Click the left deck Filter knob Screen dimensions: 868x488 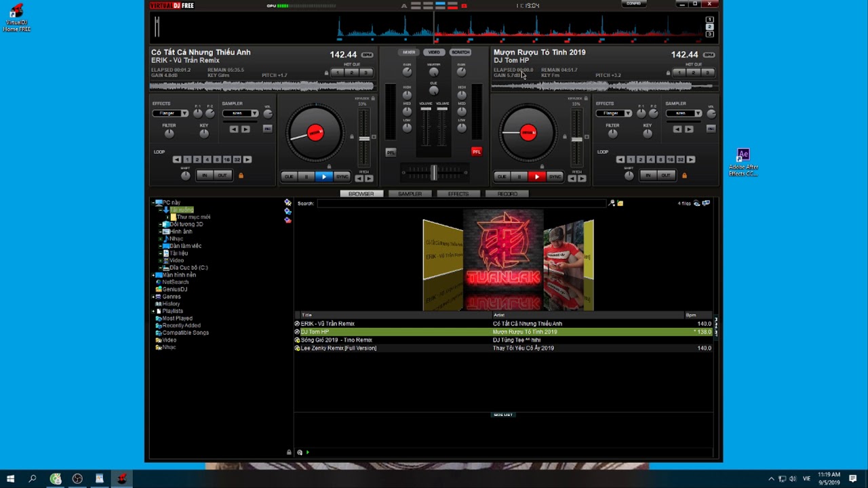click(169, 134)
